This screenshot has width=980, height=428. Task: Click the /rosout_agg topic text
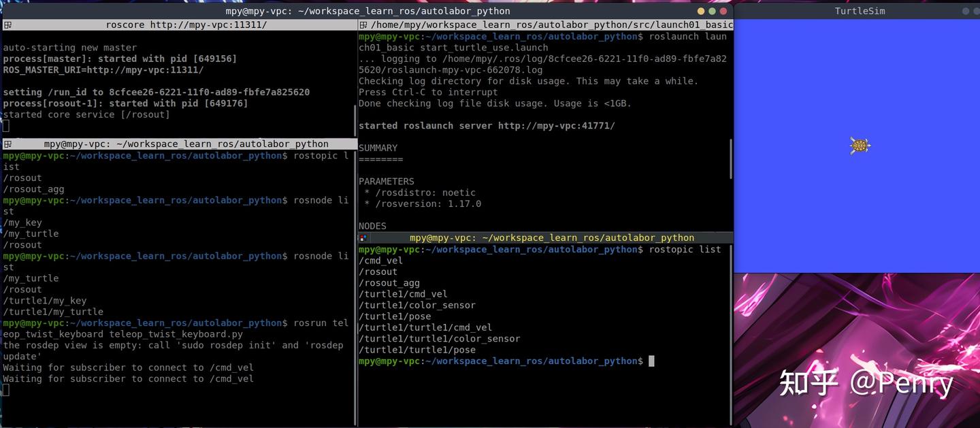pyautogui.click(x=389, y=282)
